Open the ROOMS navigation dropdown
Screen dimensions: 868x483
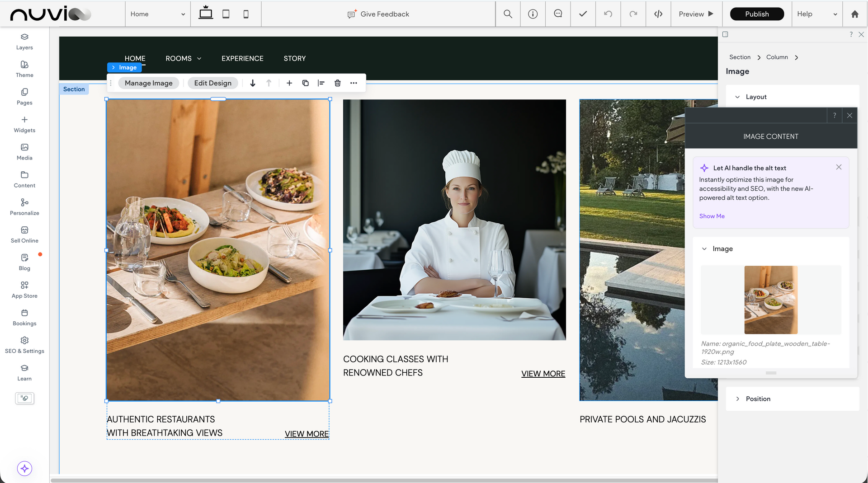point(183,58)
